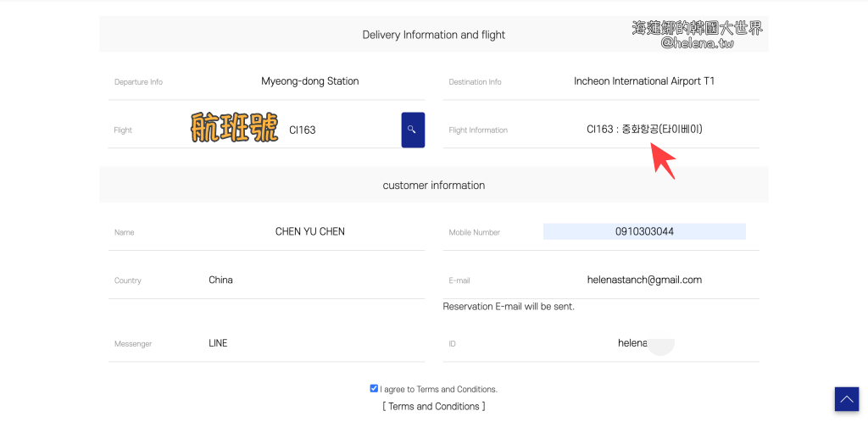The width and height of the screenshot is (868, 422).
Task: Focus the Mobile Number input field
Action: (644, 231)
